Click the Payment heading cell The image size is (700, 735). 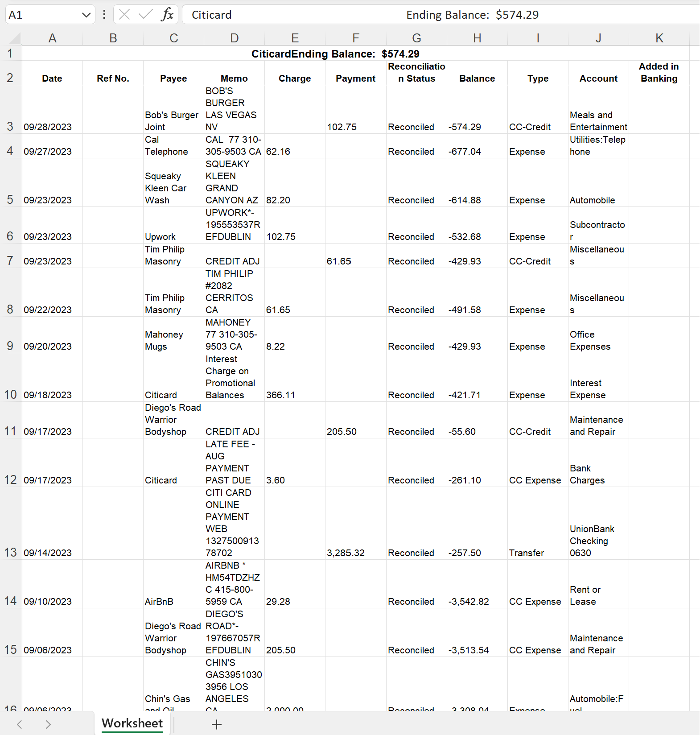tap(356, 73)
